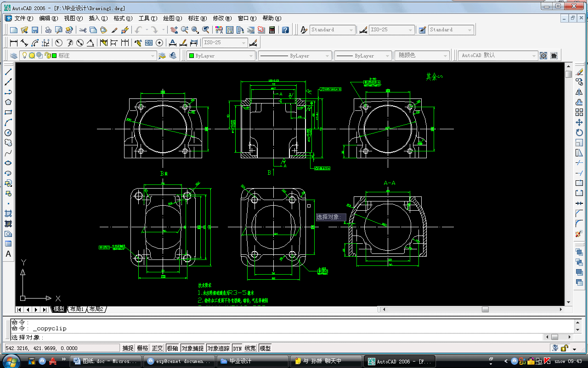Toggle 对象捕捉 object snap
The width and height of the screenshot is (588, 368).
pyautogui.click(x=192, y=348)
